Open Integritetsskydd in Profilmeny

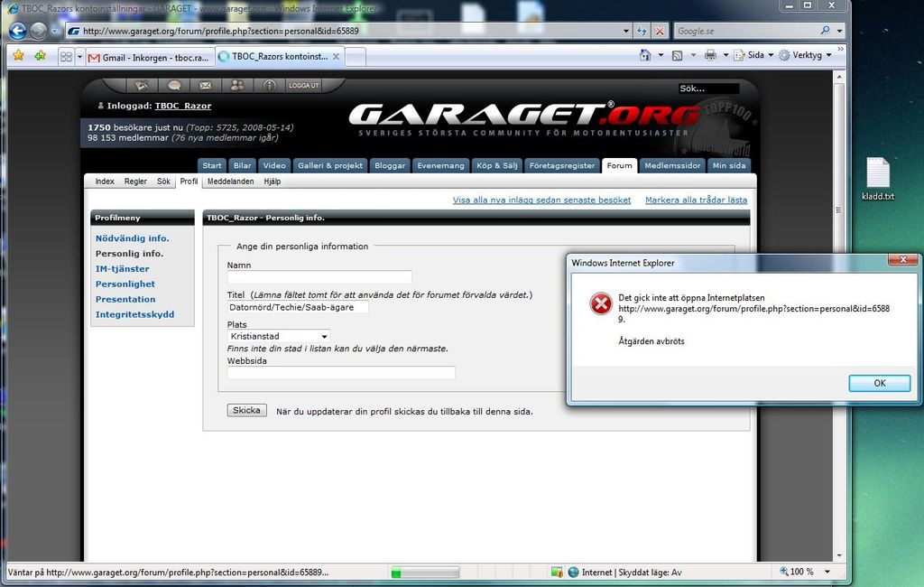(x=135, y=315)
